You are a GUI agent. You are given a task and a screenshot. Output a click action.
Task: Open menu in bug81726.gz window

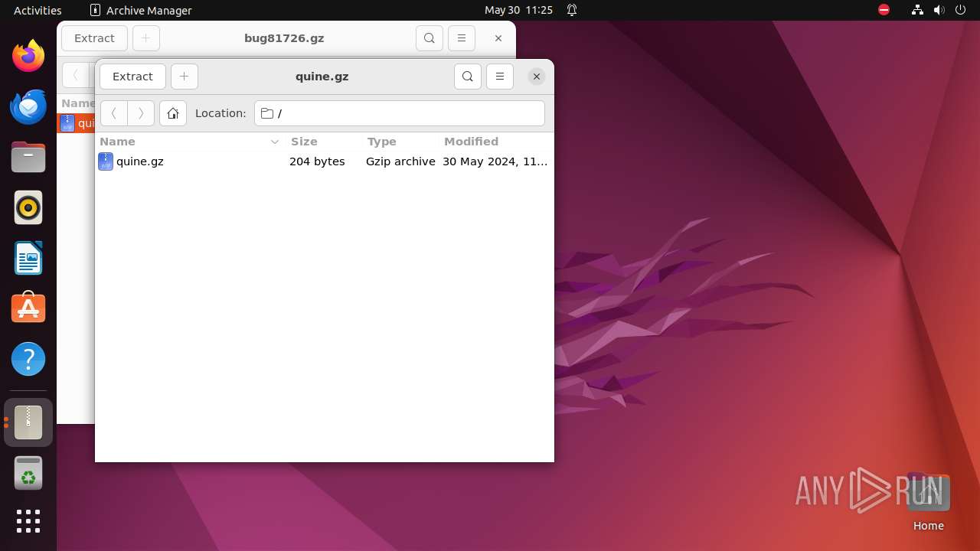click(x=462, y=38)
